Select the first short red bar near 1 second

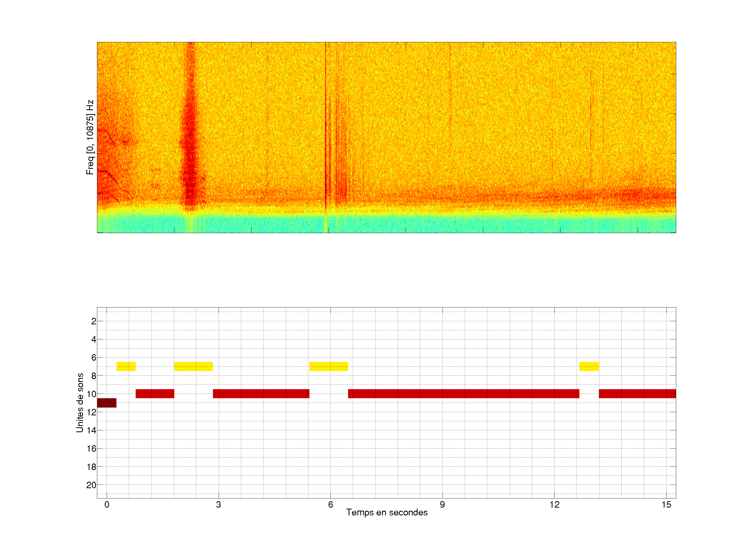155,394
